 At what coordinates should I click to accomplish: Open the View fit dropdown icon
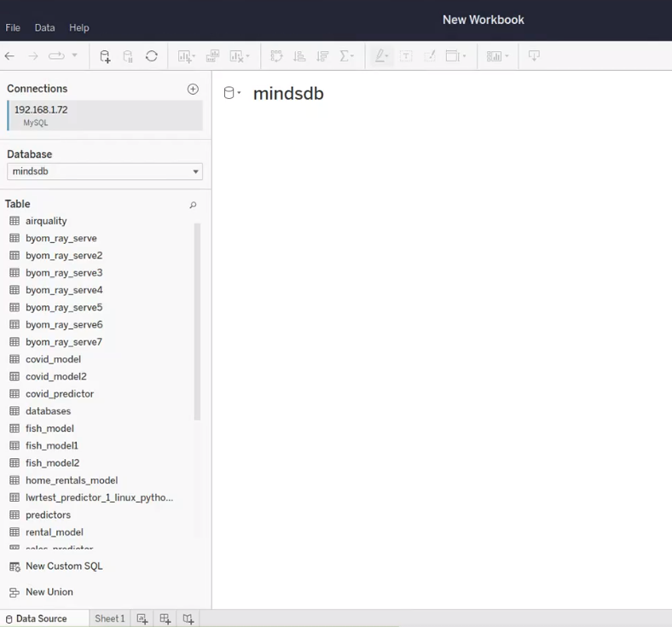[x=455, y=56]
